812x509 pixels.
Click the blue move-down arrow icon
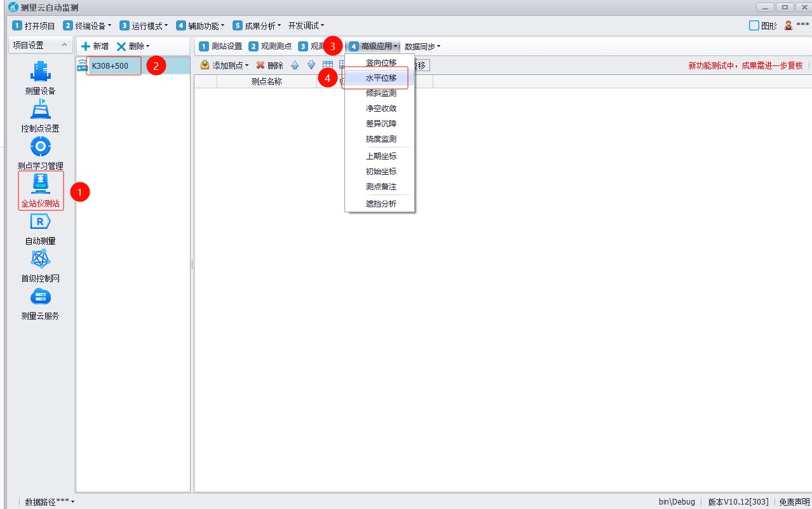[311, 65]
